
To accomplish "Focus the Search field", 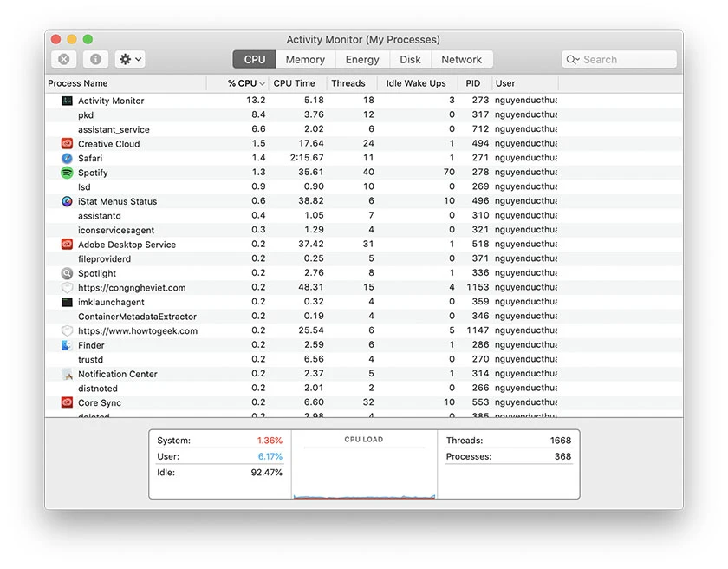I will pyautogui.click(x=620, y=60).
